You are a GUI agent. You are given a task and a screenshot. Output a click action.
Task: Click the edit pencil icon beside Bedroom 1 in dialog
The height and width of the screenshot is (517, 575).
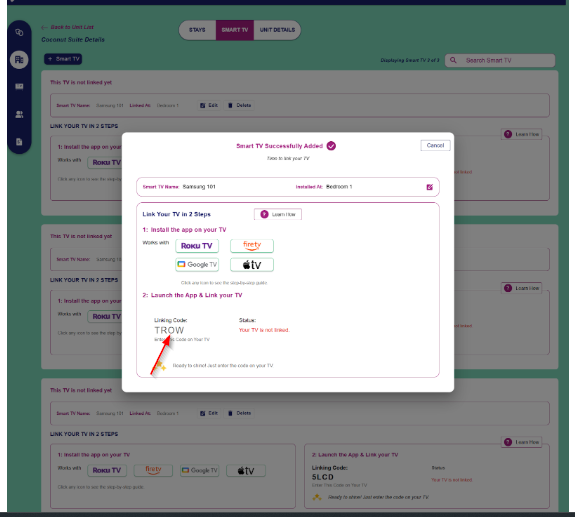(429, 187)
